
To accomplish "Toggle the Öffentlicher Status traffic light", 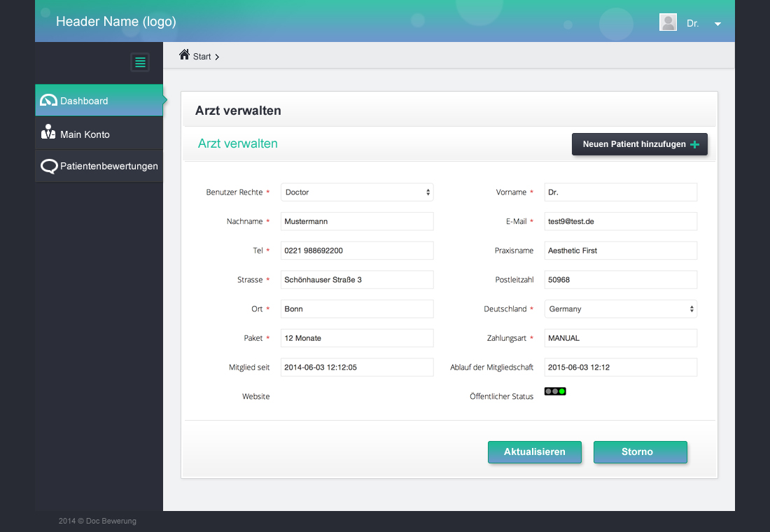I will point(555,391).
